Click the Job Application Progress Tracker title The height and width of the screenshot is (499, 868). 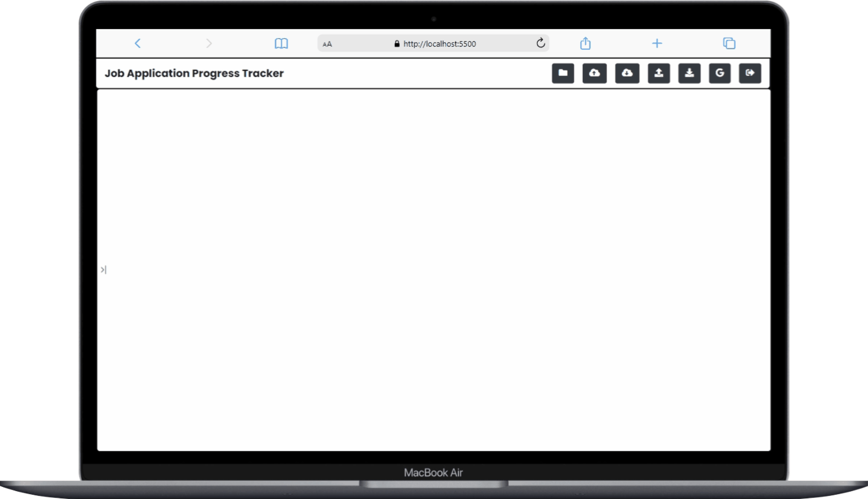coord(194,73)
